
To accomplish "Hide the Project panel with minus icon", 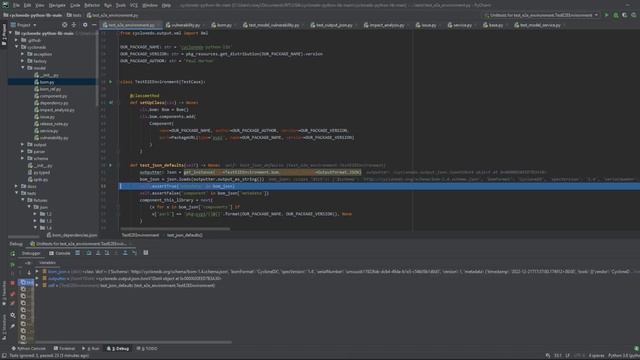I will (94, 25).
